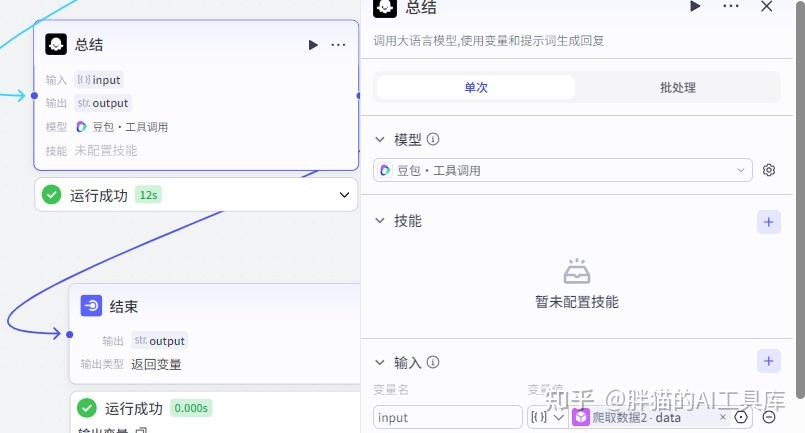The height and width of the screenshot is (433, 805).
Task: Close the 总结 settings panel
Action: (x=766, y=6)
